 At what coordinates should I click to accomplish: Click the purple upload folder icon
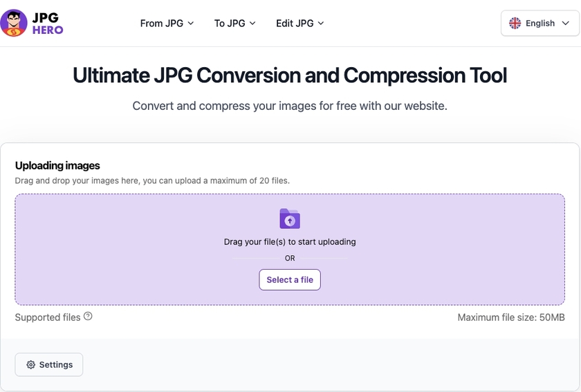click(x=290, y=218)
